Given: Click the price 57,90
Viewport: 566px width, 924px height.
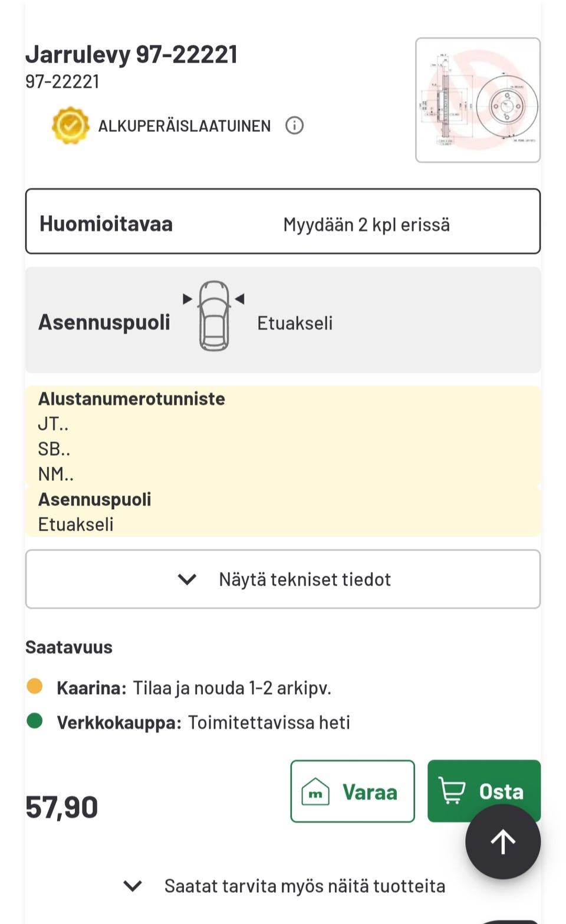Looking at the screenshot, I should tap(61, 807).
